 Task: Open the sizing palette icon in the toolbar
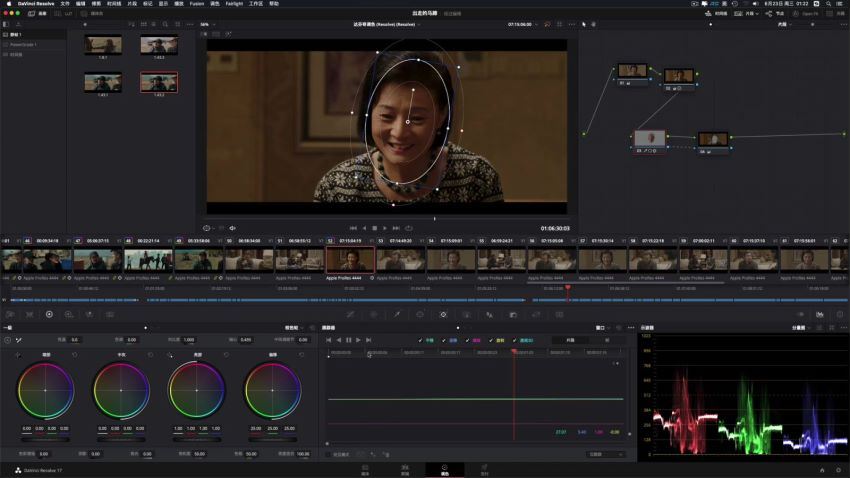click(x=536, y=314)
